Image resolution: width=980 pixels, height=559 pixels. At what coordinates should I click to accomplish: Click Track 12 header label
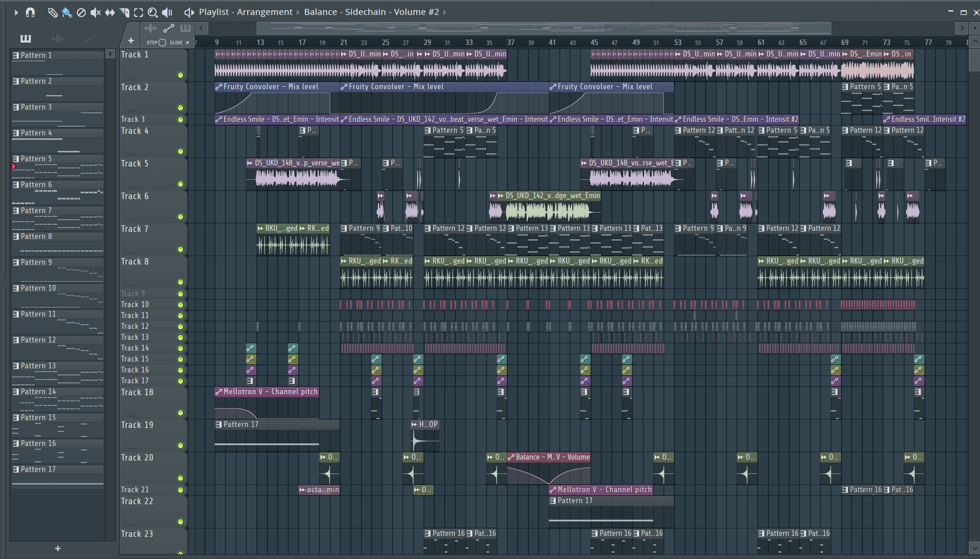point(135,327)
